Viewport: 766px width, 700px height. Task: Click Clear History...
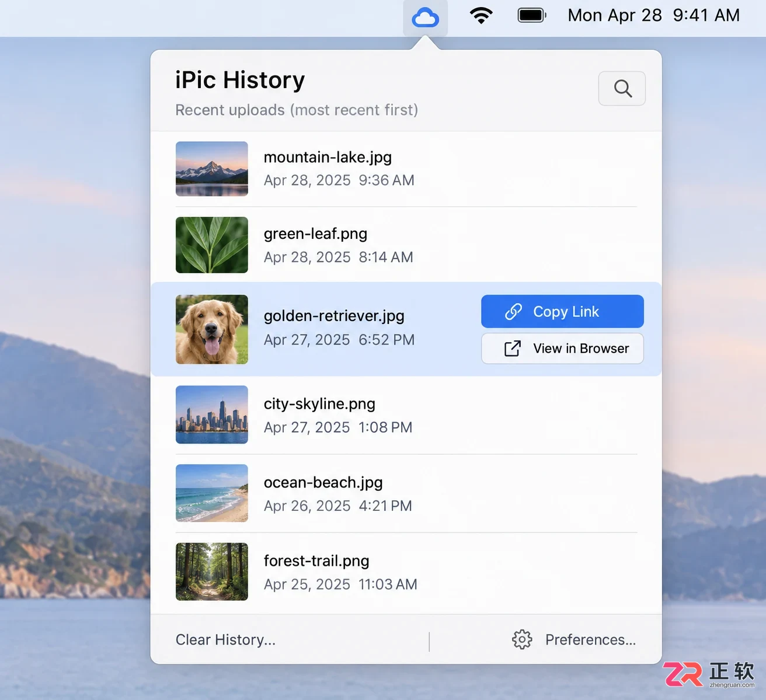(x=225, y=640)
